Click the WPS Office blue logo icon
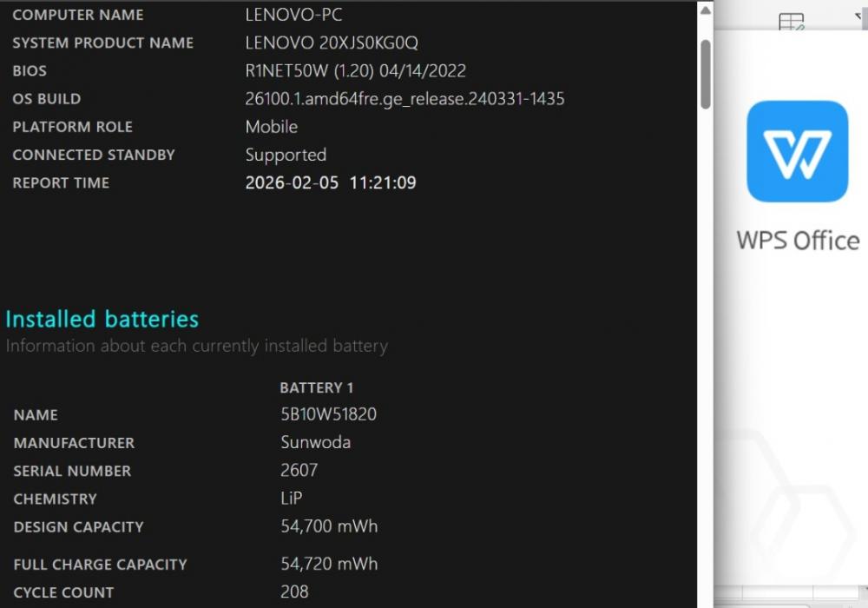The height and width of the screenshot is (608, 868). tap(797, 151)
